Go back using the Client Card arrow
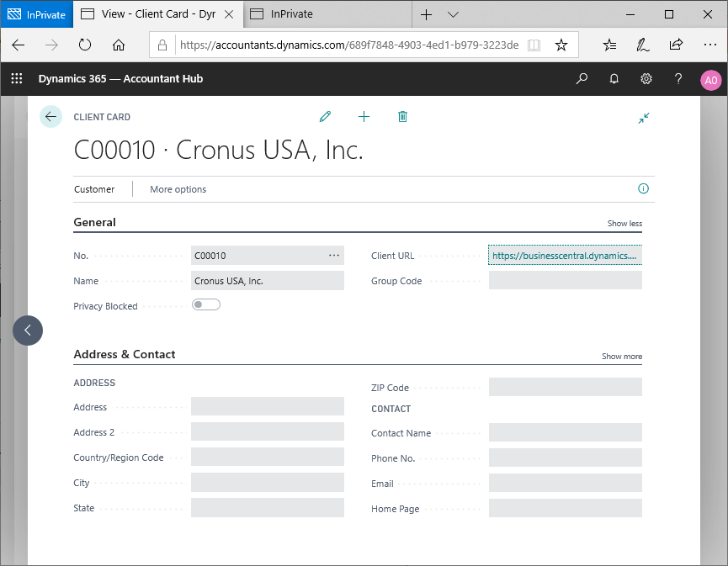 pos(50,116)
